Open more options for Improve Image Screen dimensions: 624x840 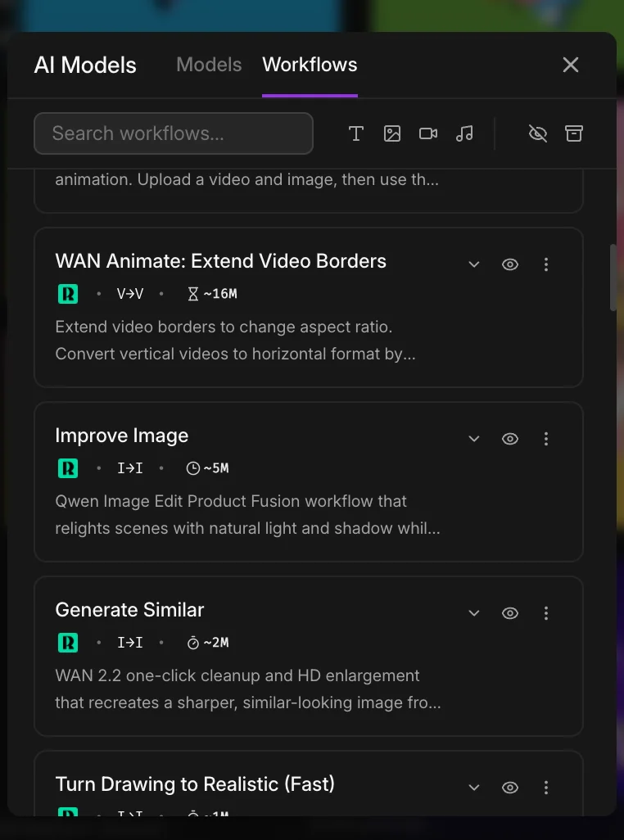coord(546,439)
